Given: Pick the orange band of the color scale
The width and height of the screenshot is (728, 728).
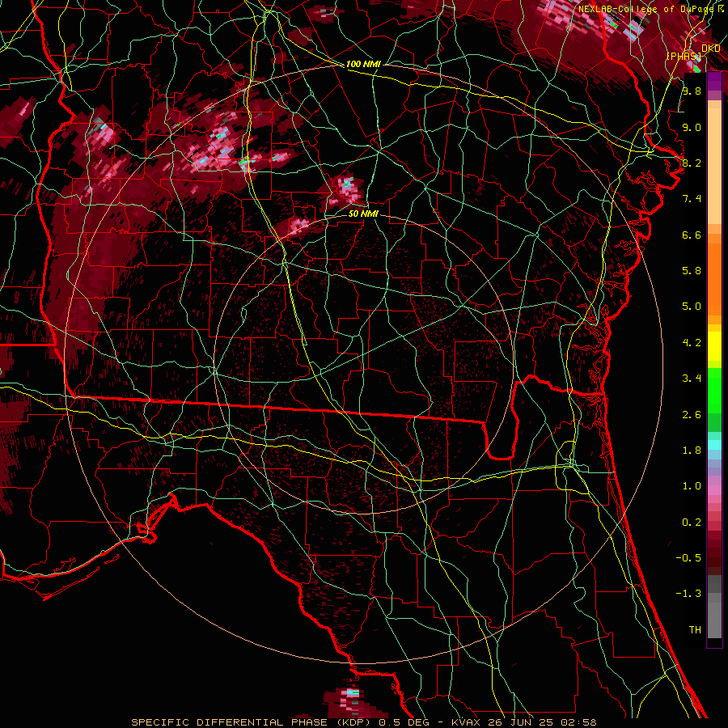Looking at the screenshot, I should 714,280.
